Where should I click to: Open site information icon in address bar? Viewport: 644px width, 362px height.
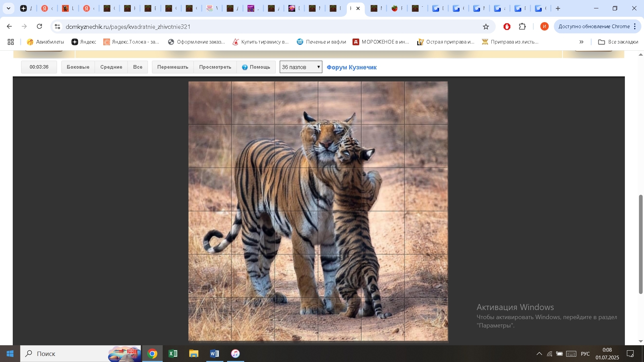coord(57,26)
